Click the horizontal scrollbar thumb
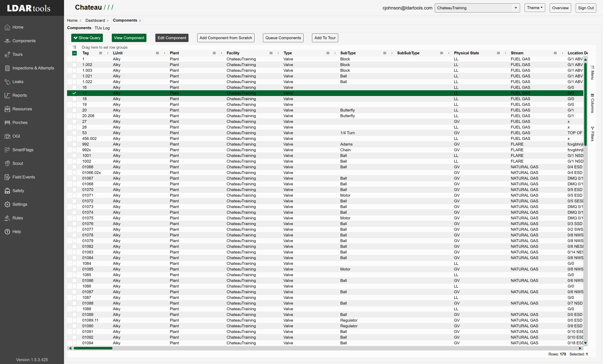The height and width of the screenshot is (364, 603). click(93, 348)
